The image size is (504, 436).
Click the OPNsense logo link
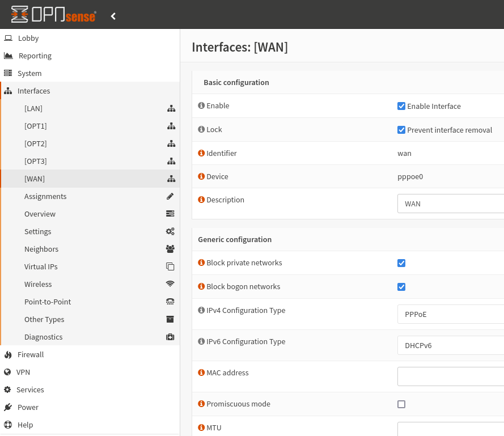pos(53,15)
